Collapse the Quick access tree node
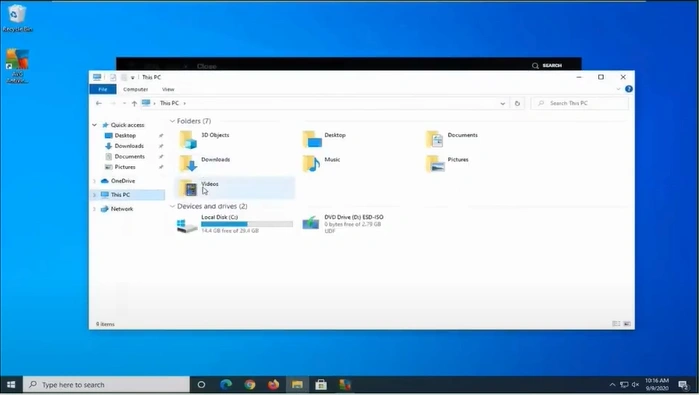Viewport: 699px width, 395px height. (95, 125)
